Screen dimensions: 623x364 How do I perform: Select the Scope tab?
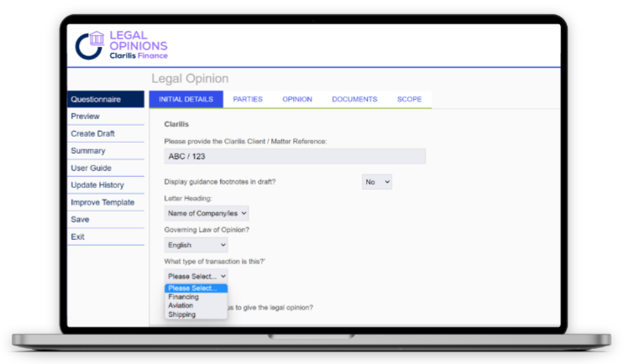409,100
